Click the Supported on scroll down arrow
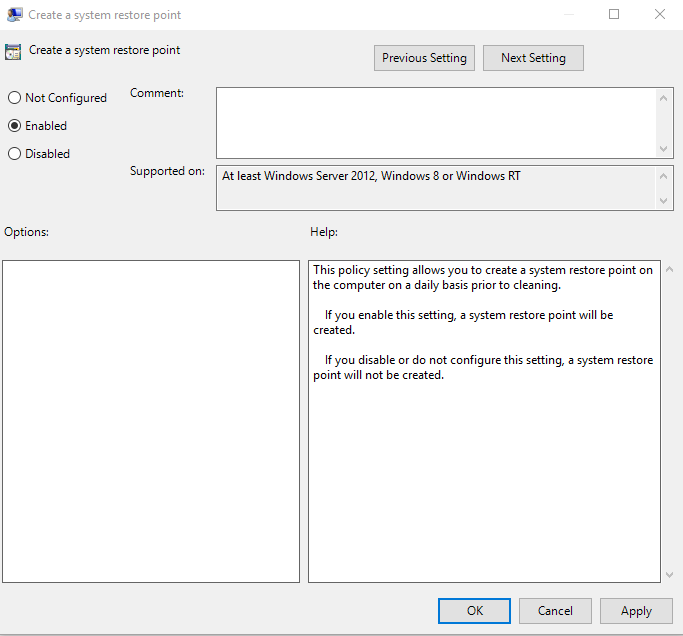 click(663, 201)
